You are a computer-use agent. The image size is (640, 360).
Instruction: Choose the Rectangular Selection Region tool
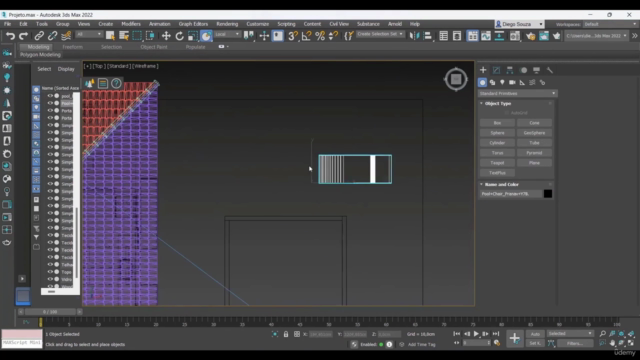(x=137, y=36)
